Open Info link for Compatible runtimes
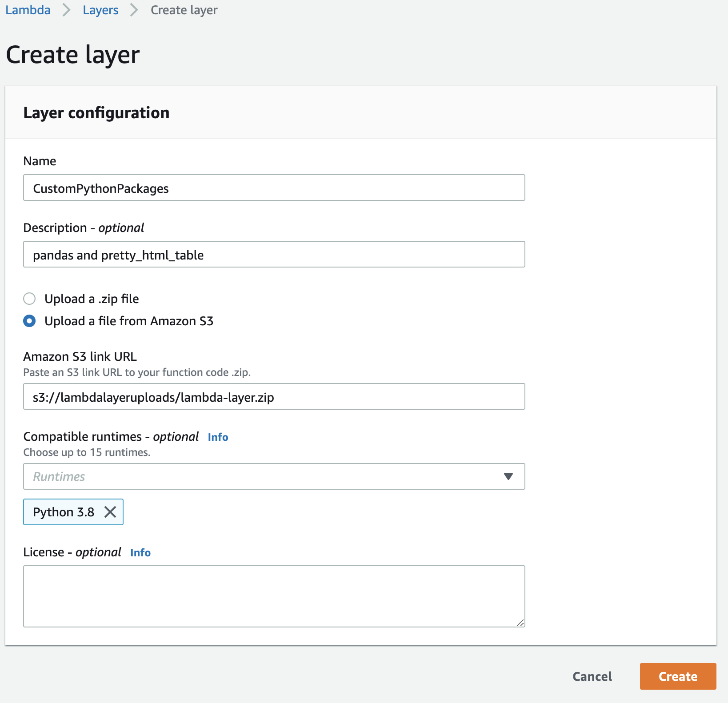This screenshot has height=703, width=728. tap(218, 437)
